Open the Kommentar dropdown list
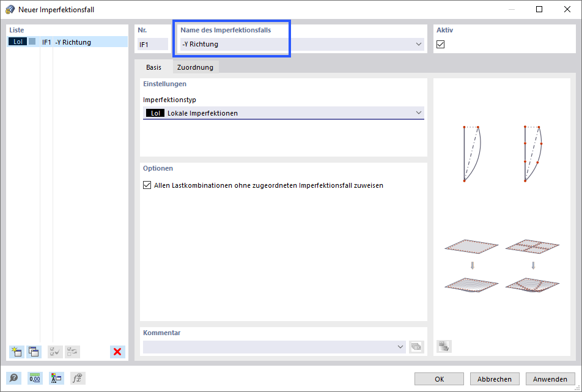 (x=402, y=347)
